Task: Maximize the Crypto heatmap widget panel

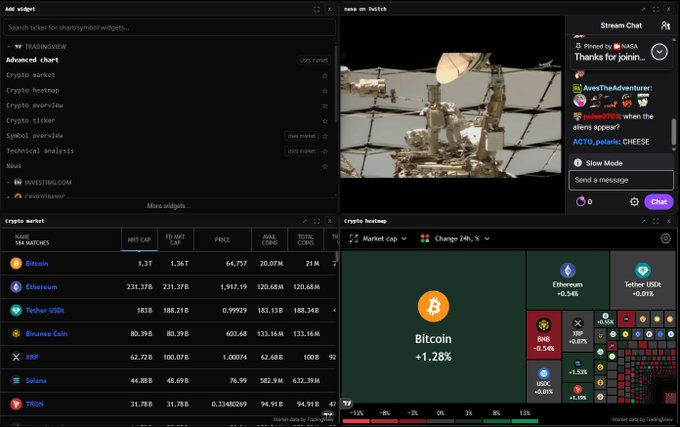Action: 656,221
